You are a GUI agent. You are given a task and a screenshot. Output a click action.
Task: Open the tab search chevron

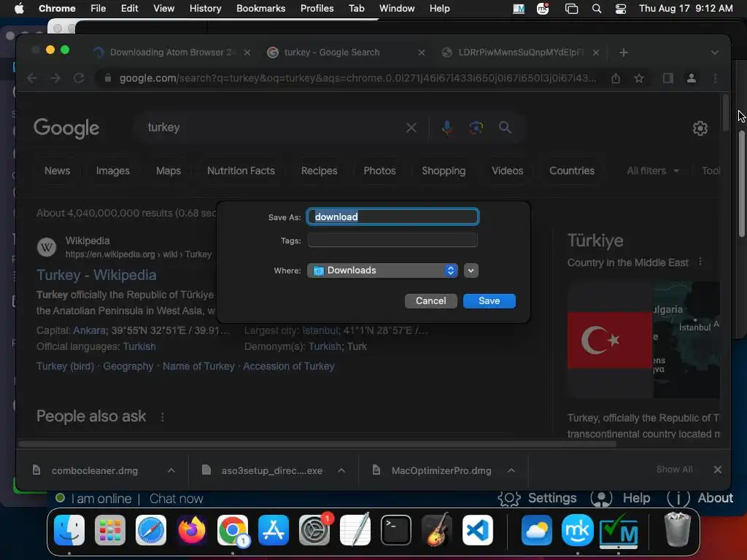coord(715,52)
